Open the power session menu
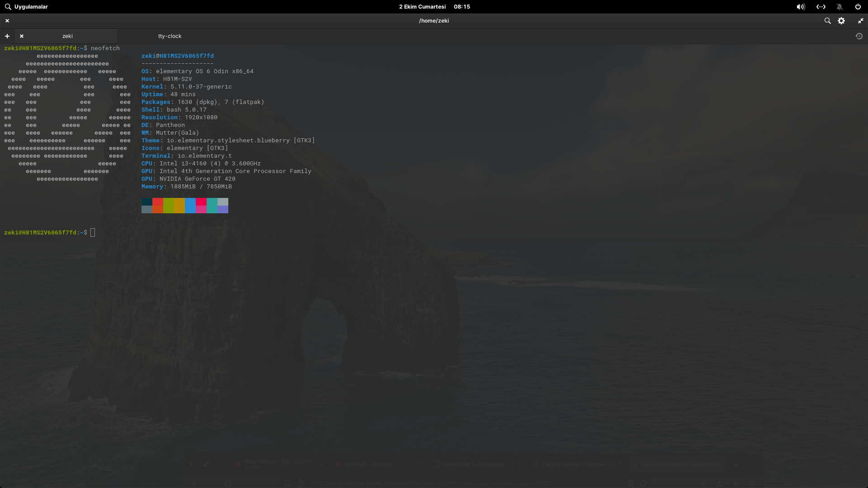This screenshot has height=488, width=868. (858, 7)
